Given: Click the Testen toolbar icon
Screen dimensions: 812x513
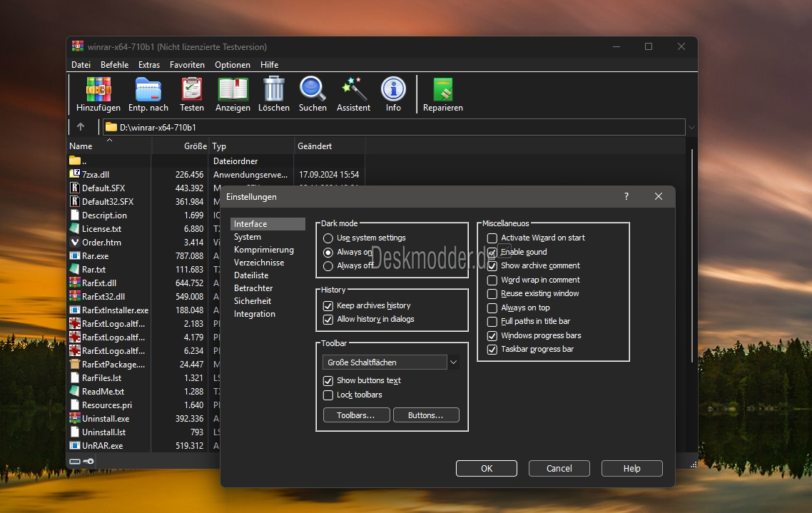Looking at the screenshot, I should pyautogui.click(x=192, y=89).
